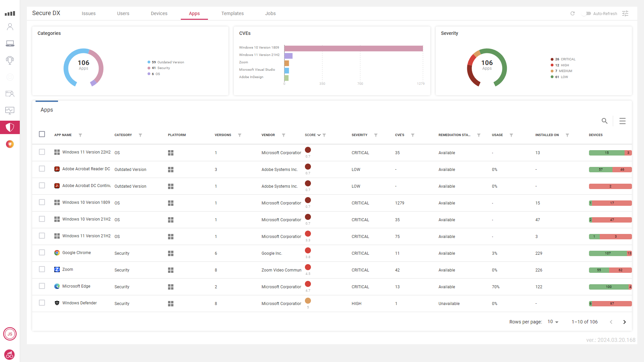Open the dashboard bar-chart sidebar icon
Viewport: 644px width, 362px height.
pos(10,13)
